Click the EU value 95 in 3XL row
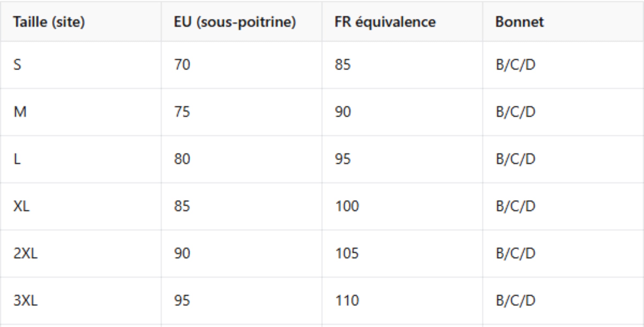The width and height of the screenshot is (644, 327). coord(241,301)
